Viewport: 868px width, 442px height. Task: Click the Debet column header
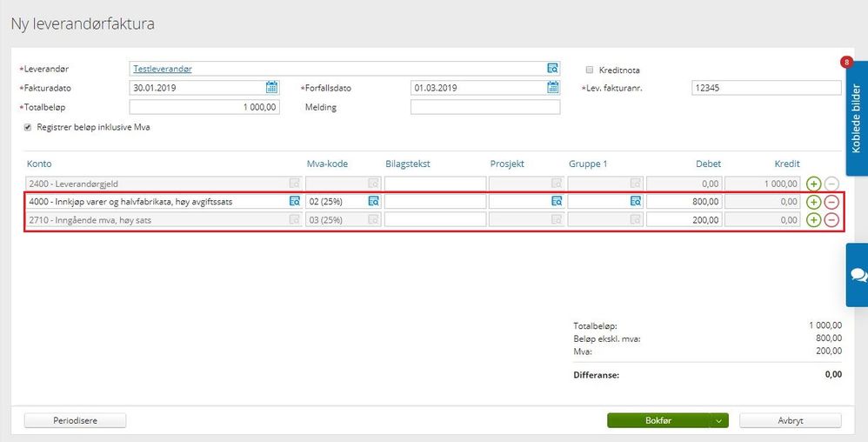tap(709, 164)
